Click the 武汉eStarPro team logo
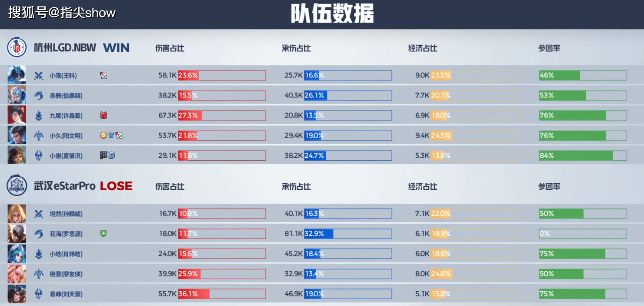644x306 pixels. pyautogui.click(x=17, y=186)
